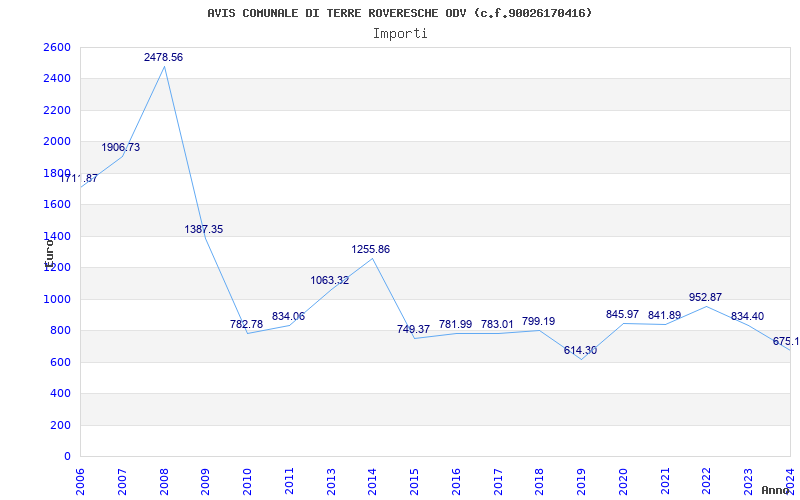
Task: Select the 781.99 data label
Action: coord(456,324)
